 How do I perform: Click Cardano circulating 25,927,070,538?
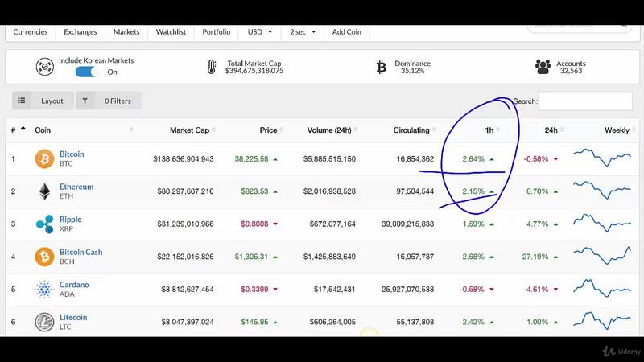coord(408,290)
